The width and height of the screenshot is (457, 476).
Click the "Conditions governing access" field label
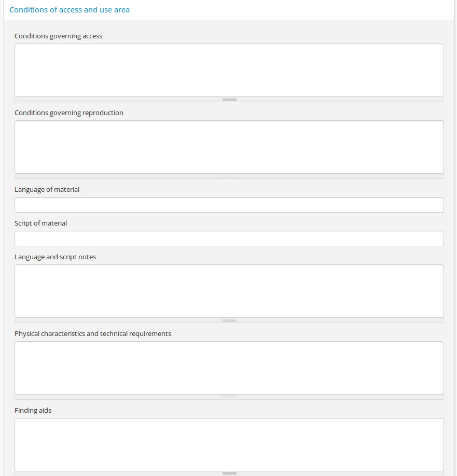click(x=58, y=36)
